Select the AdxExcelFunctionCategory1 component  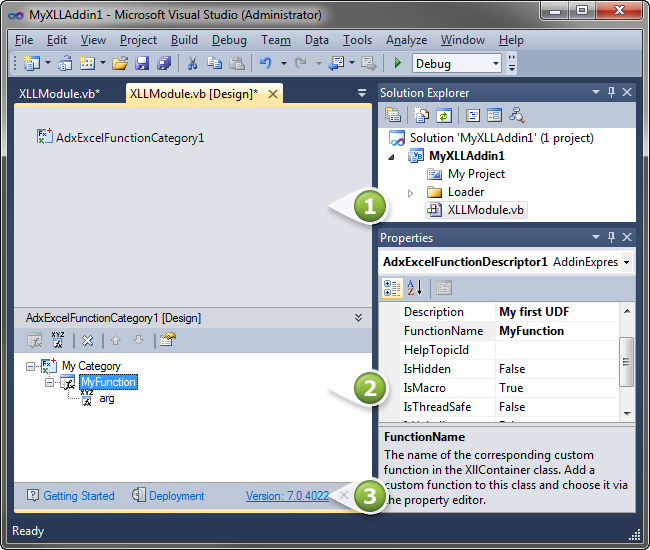121,138
